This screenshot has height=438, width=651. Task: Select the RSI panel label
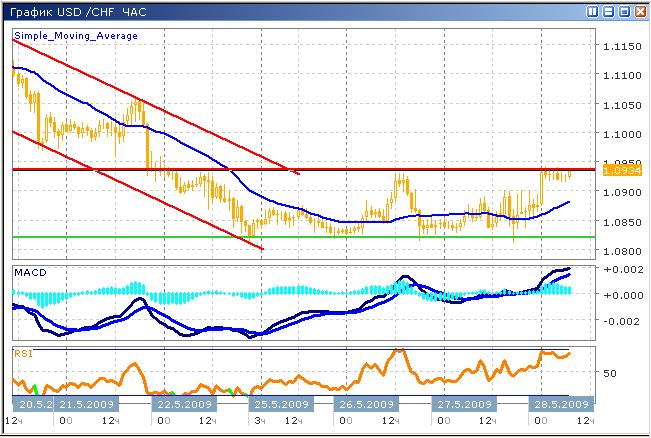pos(22,352)
